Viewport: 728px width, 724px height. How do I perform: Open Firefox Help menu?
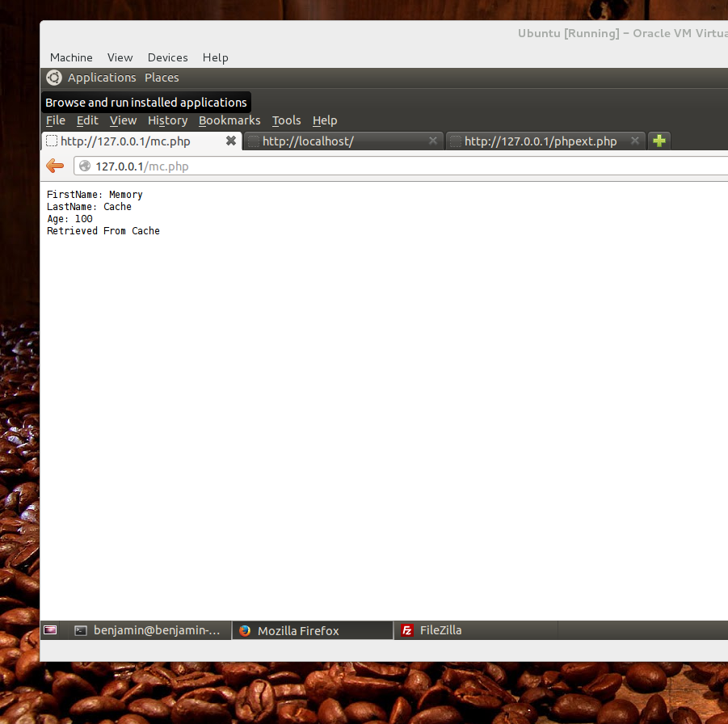click(325, 120)
